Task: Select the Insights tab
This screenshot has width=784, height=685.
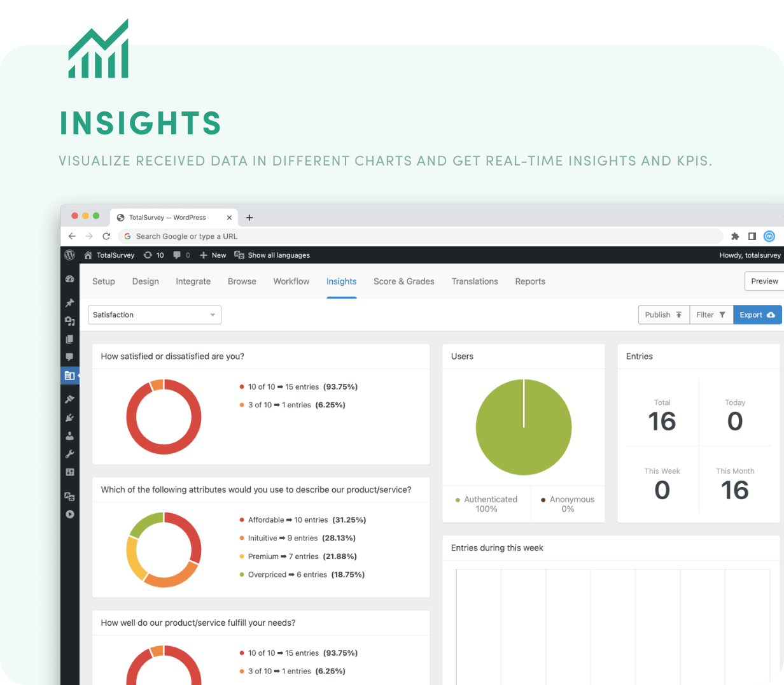Action: [x=342, y=281]
